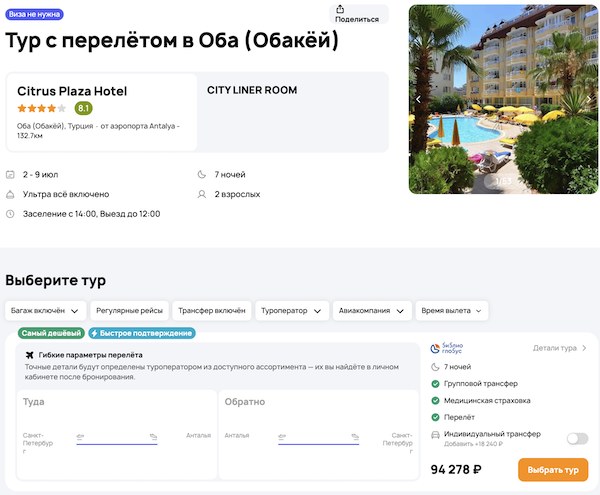
Task: Click the meal icon beside Ультра всё включено
Action: pos(11,194)
